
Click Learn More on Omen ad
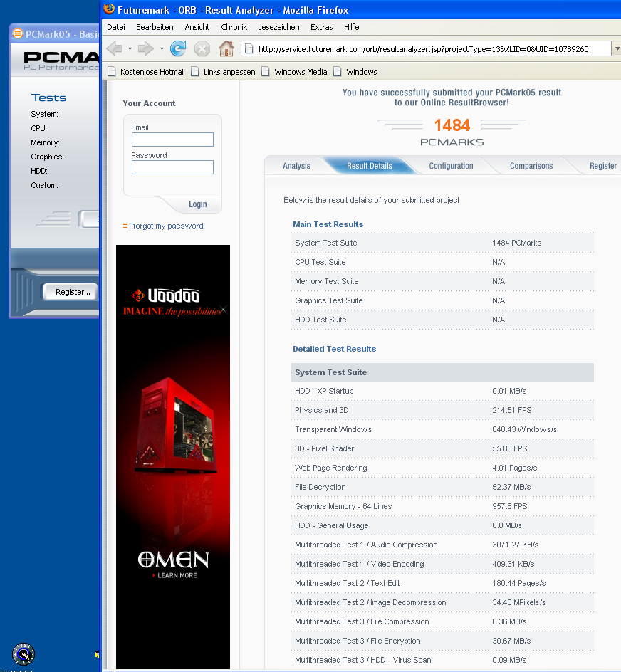pyautogui.click(x=177, y=576)
